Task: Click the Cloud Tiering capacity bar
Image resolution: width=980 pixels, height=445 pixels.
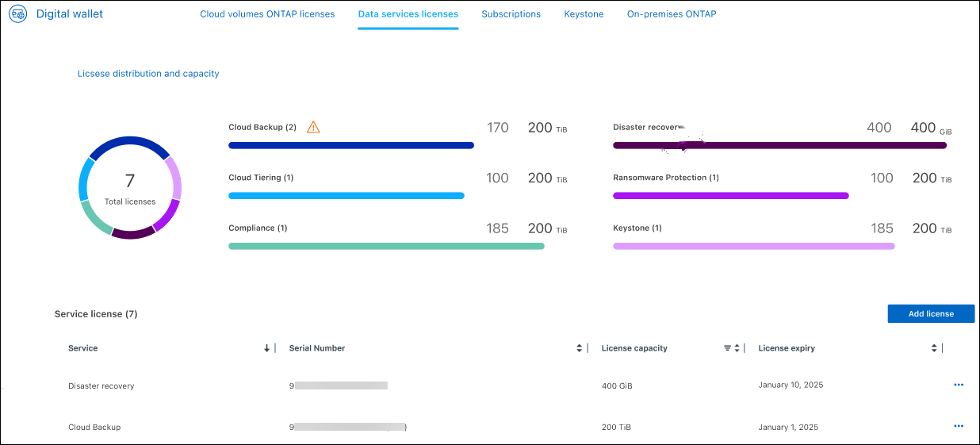Action: point(346,195)
